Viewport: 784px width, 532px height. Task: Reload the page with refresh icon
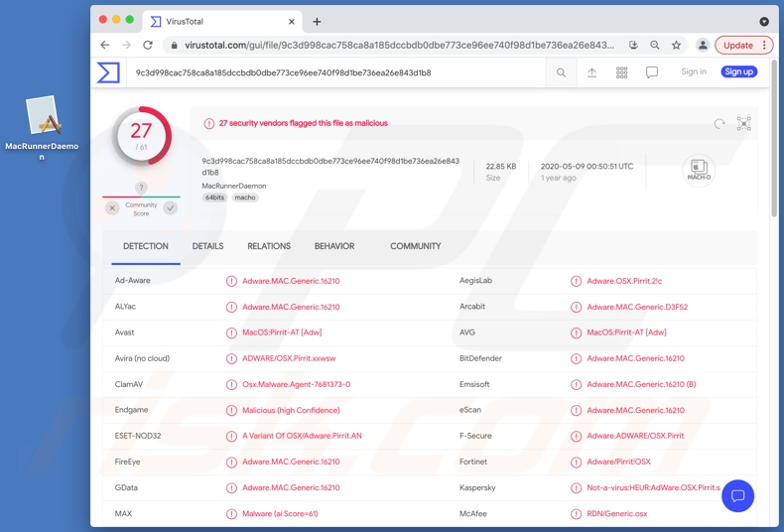[x=148, y=45]
